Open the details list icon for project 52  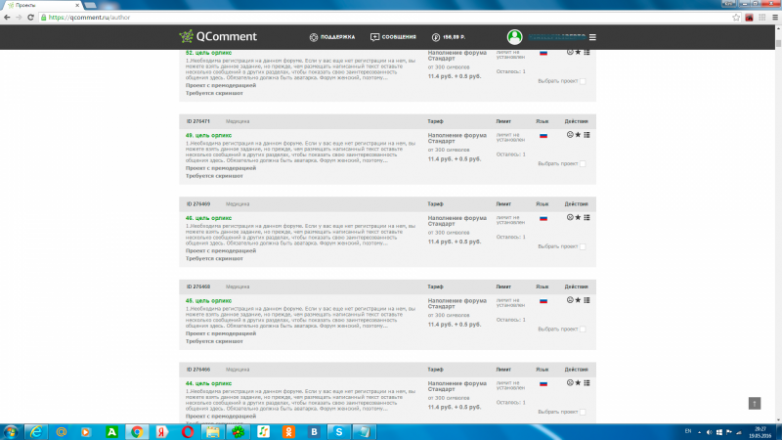pos(587,52)
